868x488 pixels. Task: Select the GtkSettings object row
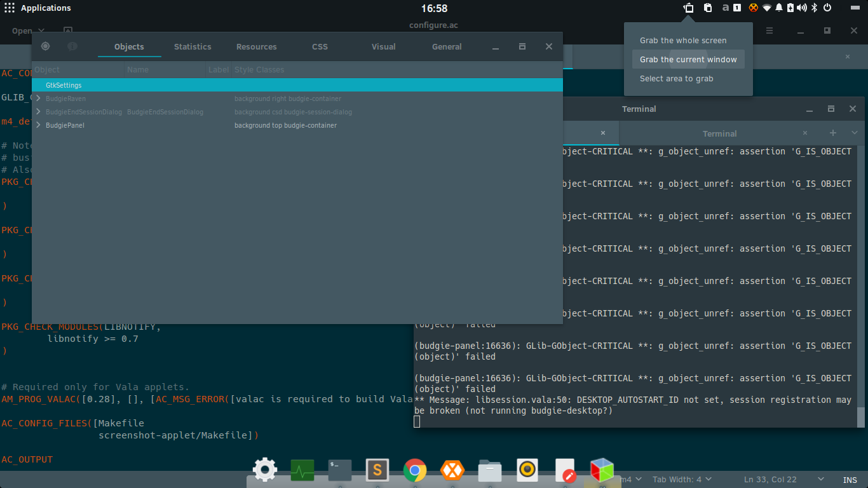coord(297,85)
